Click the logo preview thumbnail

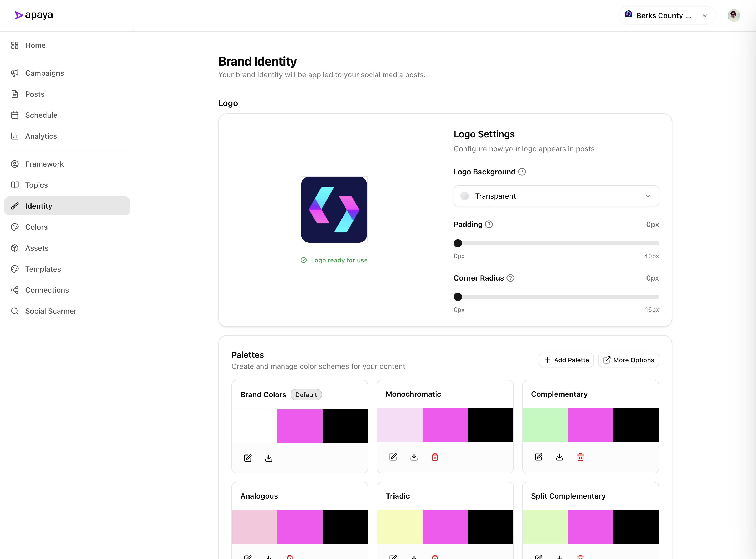334,209
